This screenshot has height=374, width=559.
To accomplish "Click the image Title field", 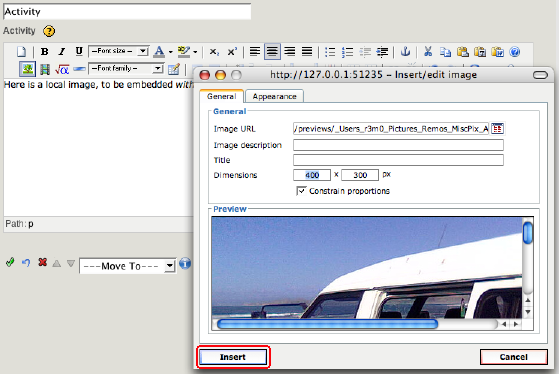I will pos(398,160).
